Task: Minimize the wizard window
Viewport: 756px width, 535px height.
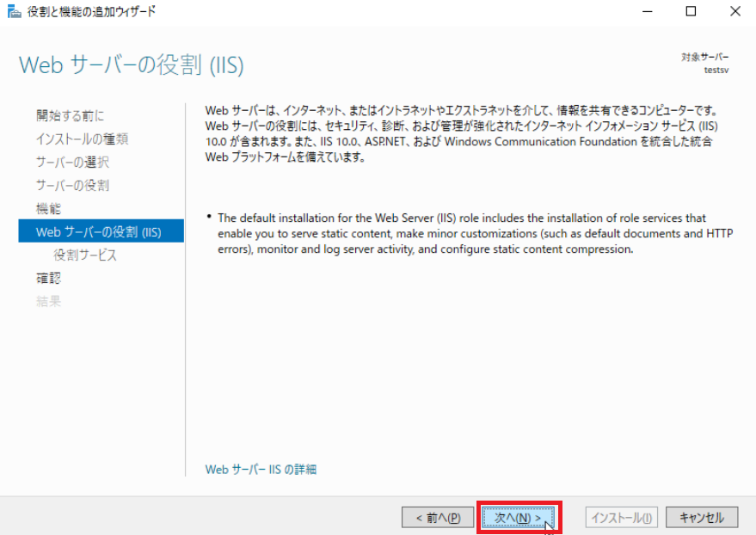Action: [647, 11]
